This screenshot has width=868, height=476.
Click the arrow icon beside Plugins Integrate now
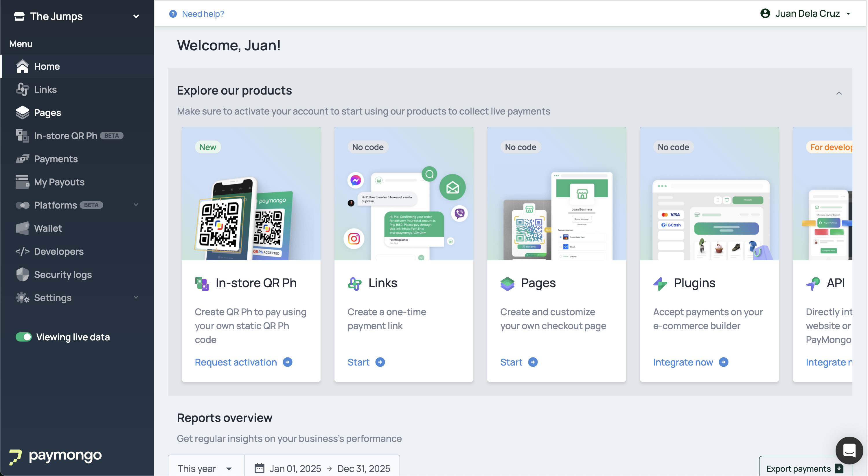(723, 362)
